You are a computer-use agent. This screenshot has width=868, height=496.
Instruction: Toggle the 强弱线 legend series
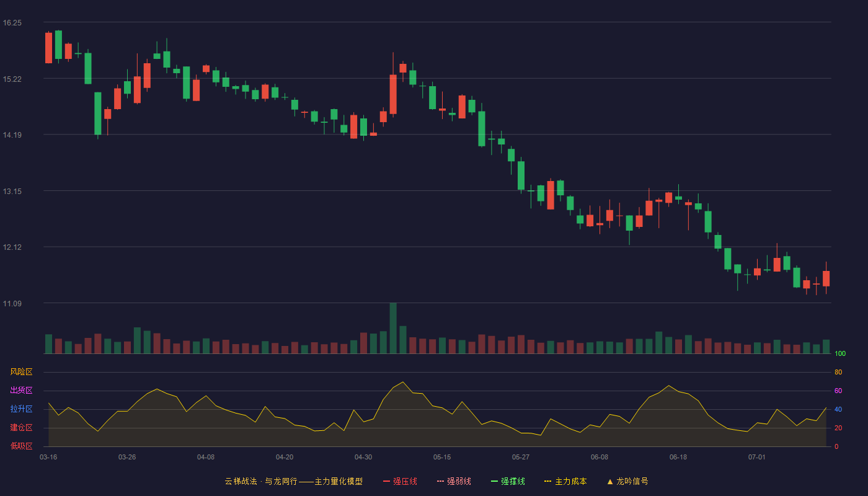pos(454,481)
